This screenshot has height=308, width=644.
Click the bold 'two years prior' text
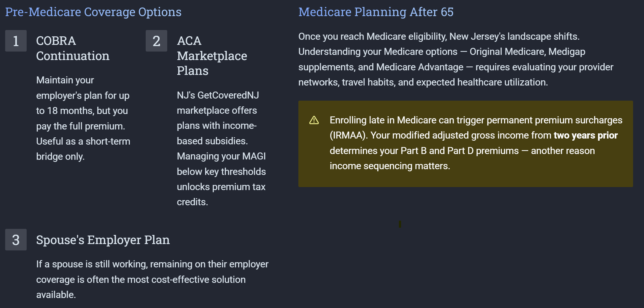585,136
